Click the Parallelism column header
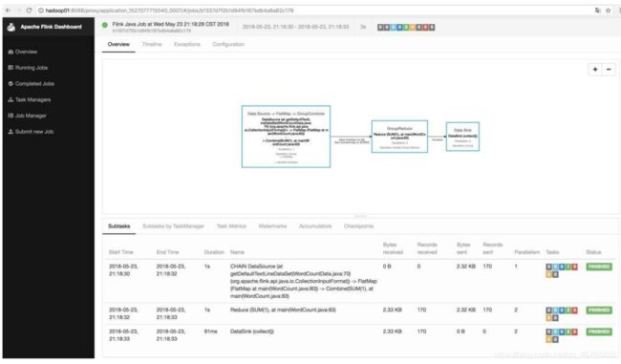Image resolution: width=621 pixels, height=364 pixels. point(526,252)
